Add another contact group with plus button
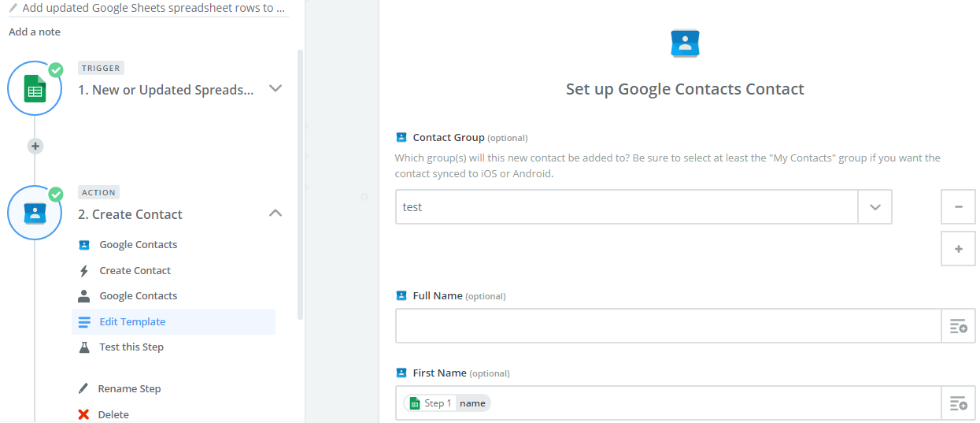This screenshot has width=980, height=423. (x=959, y=249)
